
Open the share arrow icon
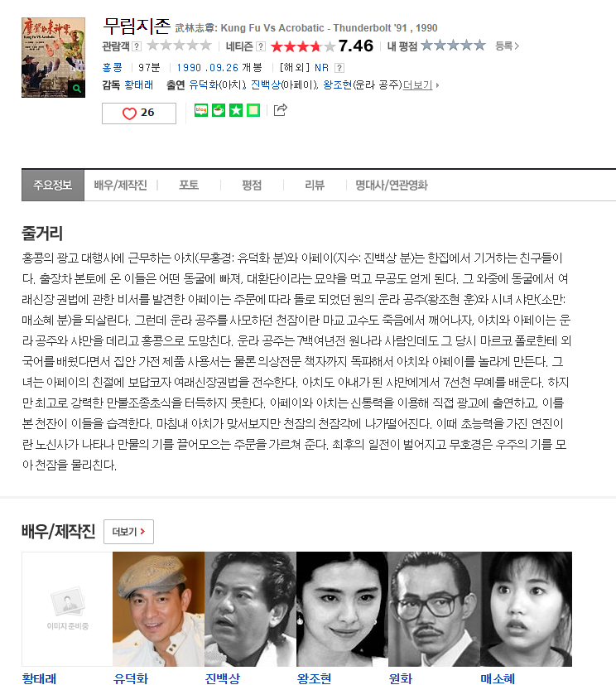pyautogui.click(x=281, y=110)
